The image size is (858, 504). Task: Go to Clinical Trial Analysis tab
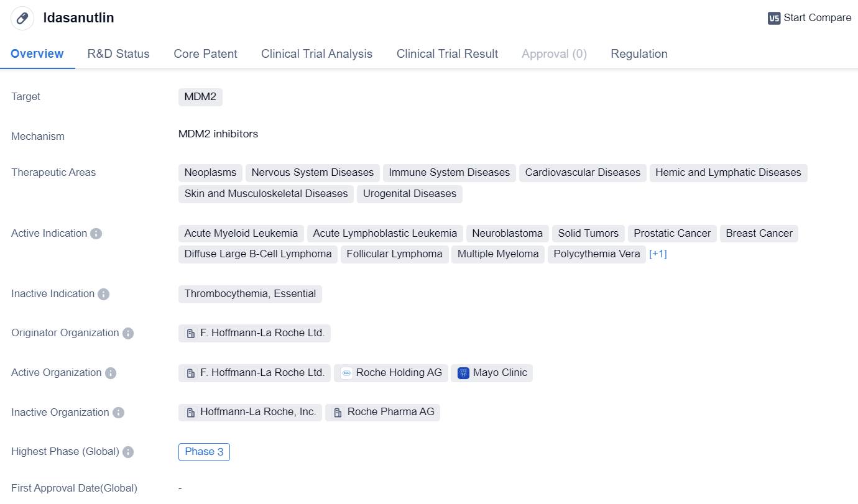tap(316, 54)
